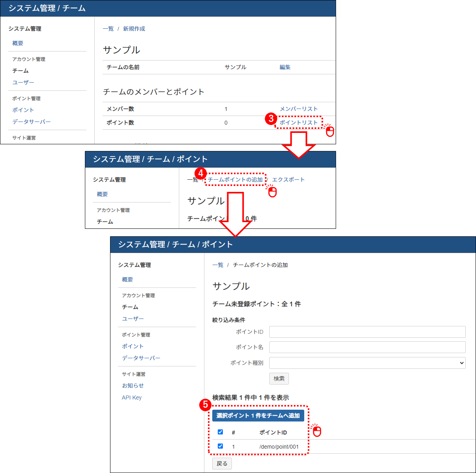Click チーム未登録ポイント：全 1 件 text
Image resolution: width=476 pixels, height=473 pixels.
coord(257,304)
